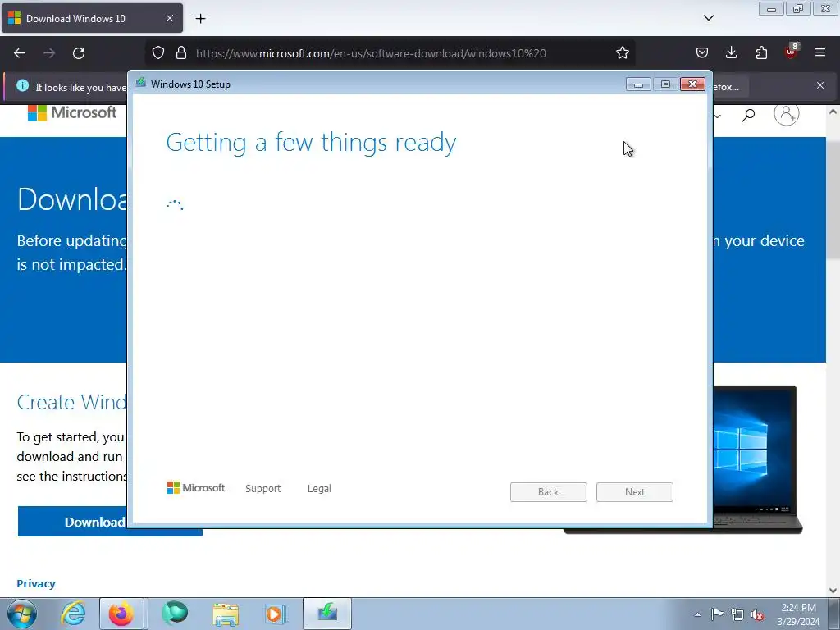Viewport: 840px width, 630px height.
Task: Click Back button in Setup dialog
Action: tap(549, 492)
